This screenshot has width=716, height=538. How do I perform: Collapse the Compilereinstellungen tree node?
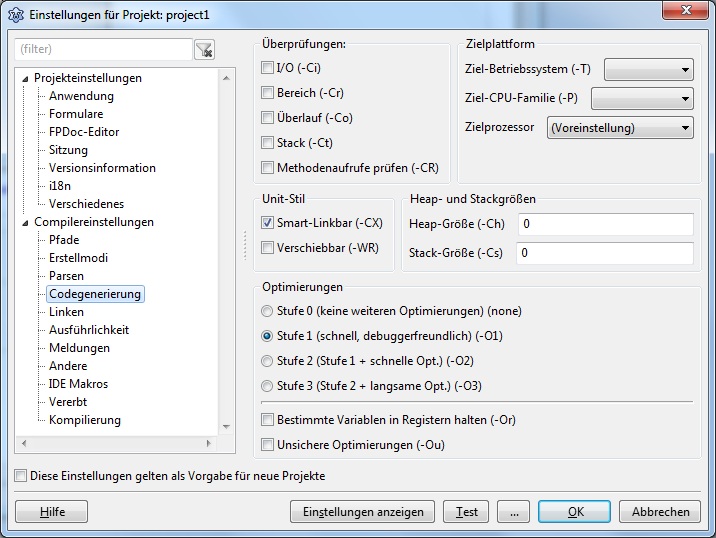click(x=25, y=222)
